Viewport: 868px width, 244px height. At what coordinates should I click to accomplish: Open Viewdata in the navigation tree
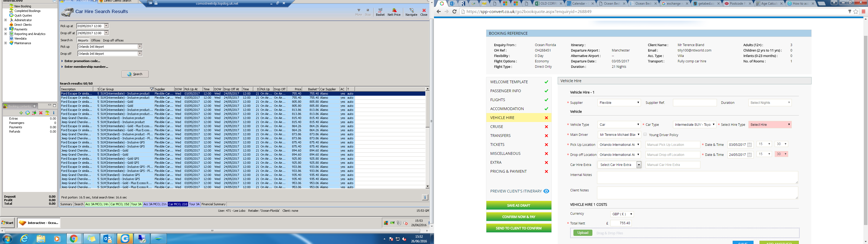[20, 38]
